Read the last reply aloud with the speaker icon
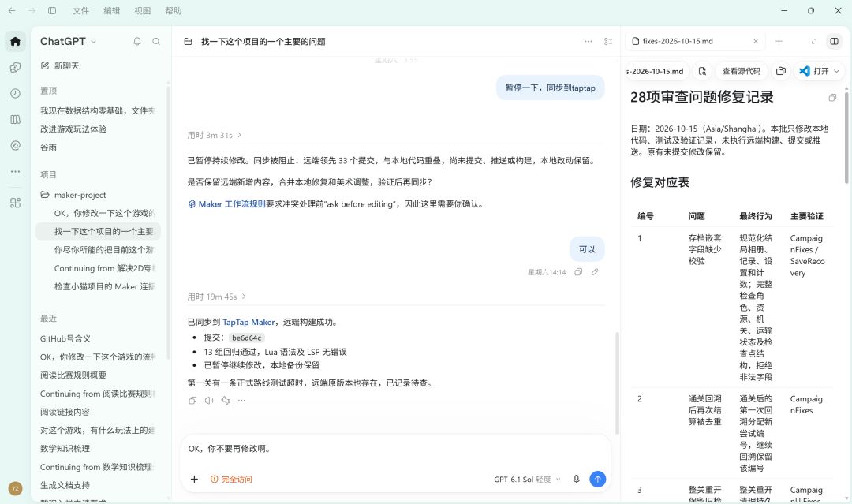The width and height of the screenshot is (852, 504). 209,400
